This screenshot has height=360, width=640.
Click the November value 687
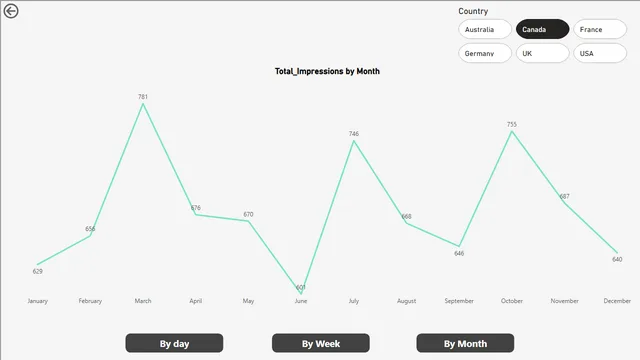click(x=564, y=196)
